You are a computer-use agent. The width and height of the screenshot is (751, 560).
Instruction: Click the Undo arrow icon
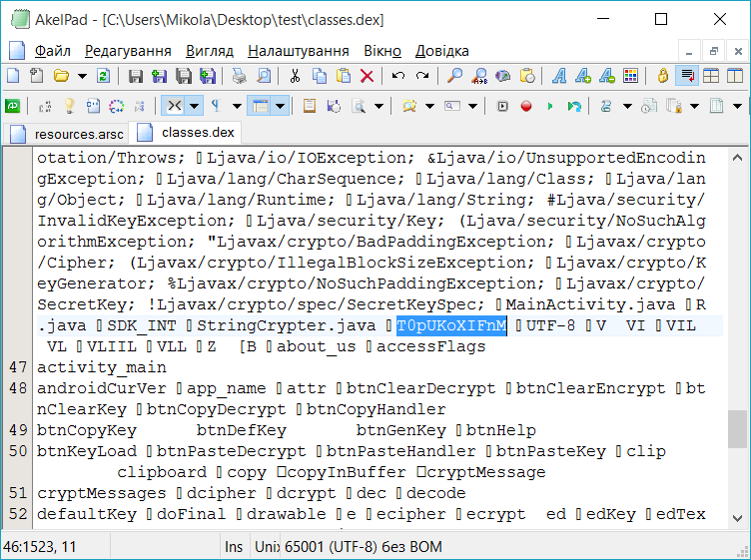398,76
